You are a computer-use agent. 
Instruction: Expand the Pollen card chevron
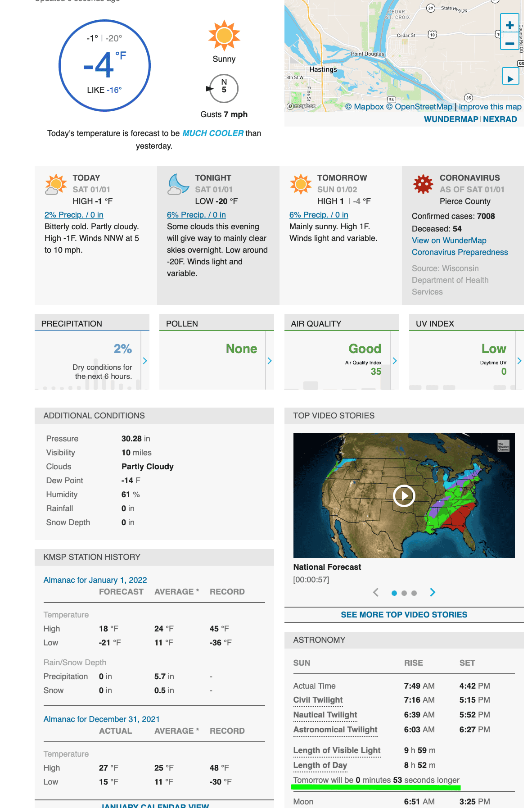[270, 361]
